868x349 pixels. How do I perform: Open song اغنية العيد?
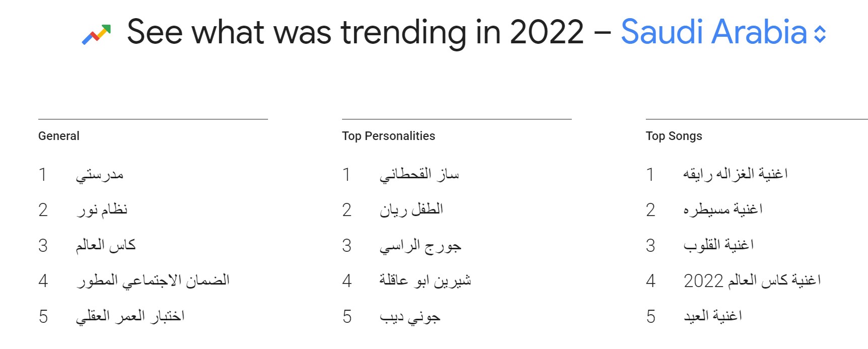pos(712,316)
